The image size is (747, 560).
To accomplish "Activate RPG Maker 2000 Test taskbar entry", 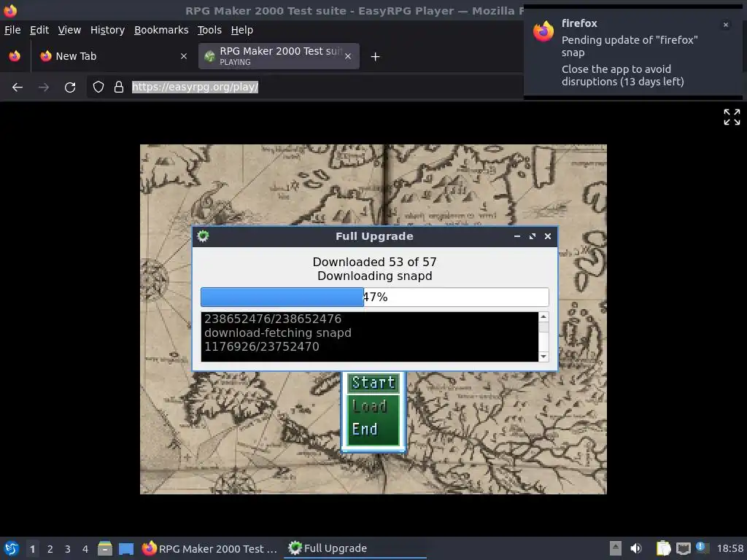I will pos(210,548).
